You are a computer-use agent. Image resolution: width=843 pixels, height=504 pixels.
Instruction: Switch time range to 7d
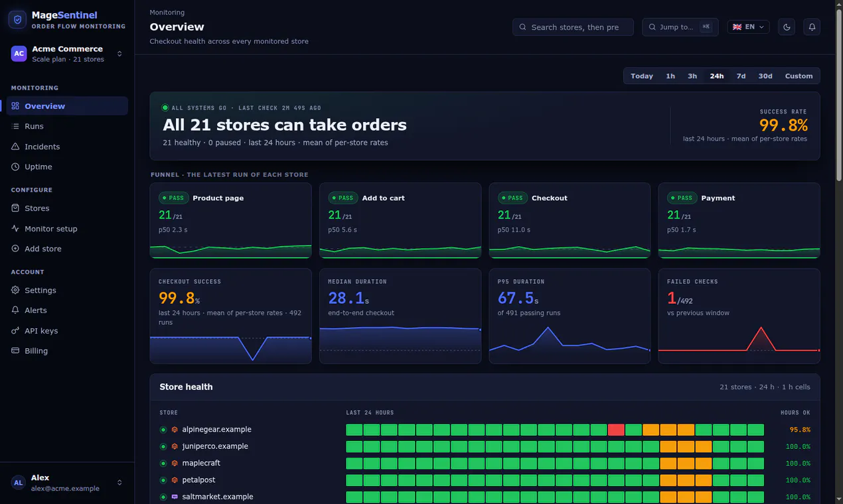741,76
